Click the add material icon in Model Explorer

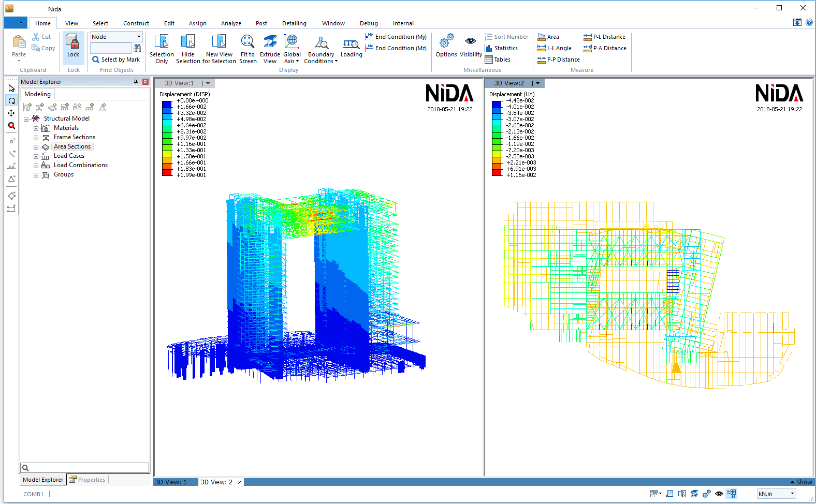click(27, 107)
